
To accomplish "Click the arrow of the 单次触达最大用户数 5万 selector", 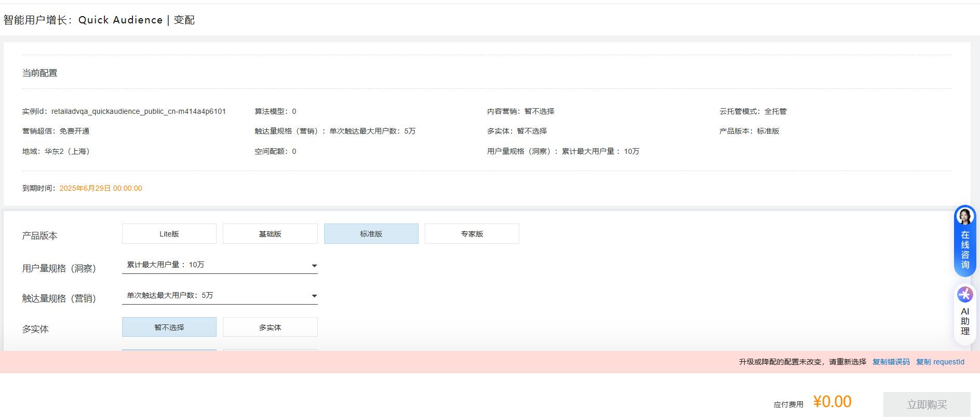I will pos(314,296).
